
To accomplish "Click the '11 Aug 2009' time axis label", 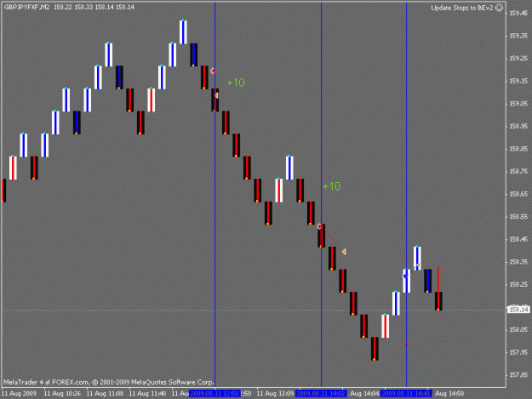I will pyautogui.click(x=19, y=393).
